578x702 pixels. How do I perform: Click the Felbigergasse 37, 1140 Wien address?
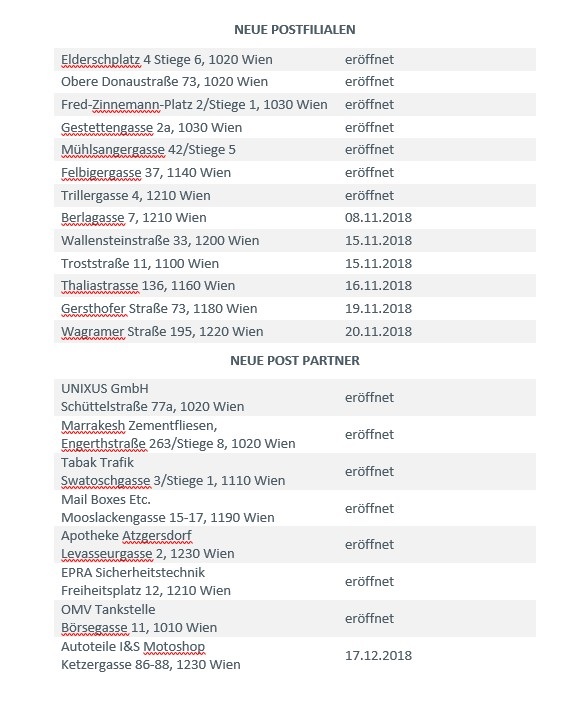[146, 173]
